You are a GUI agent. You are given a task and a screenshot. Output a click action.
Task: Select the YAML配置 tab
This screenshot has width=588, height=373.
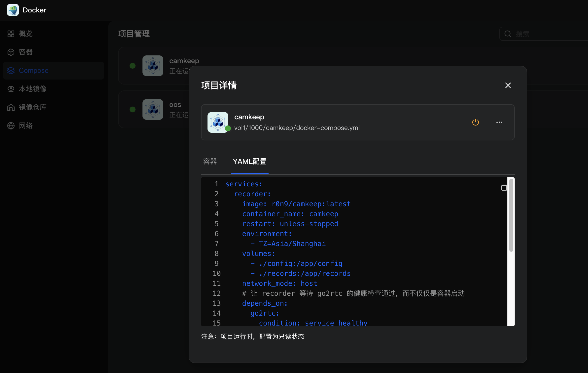[250, 162]
